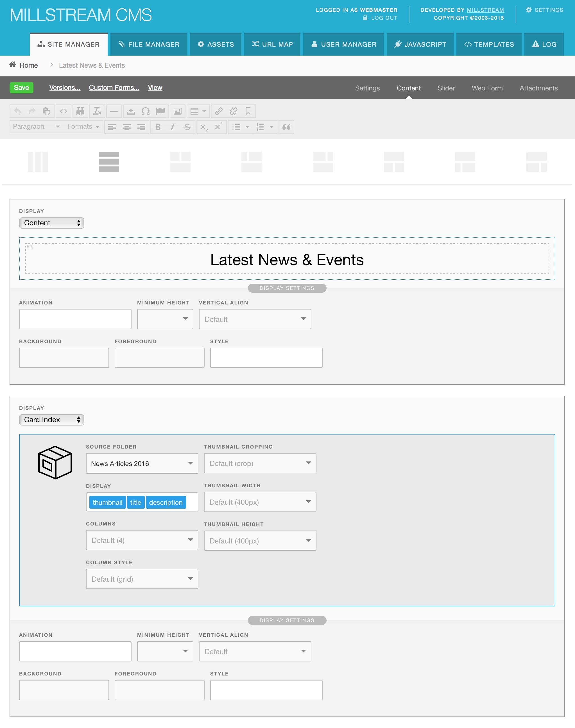Open the Thumbnail Cropping dropdown
Image resolution: width=575 pixels, height=728 pixels.
[260, 463]
